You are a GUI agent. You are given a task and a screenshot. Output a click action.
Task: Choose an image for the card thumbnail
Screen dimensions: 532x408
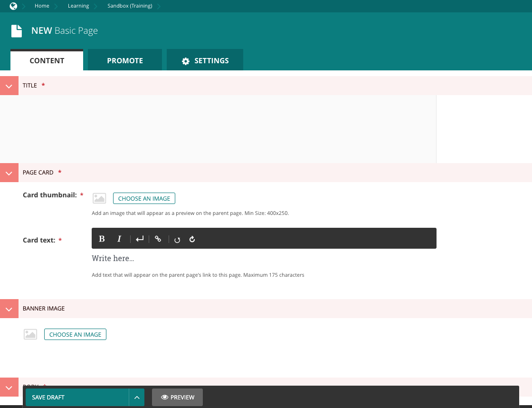tap(144, 198)
